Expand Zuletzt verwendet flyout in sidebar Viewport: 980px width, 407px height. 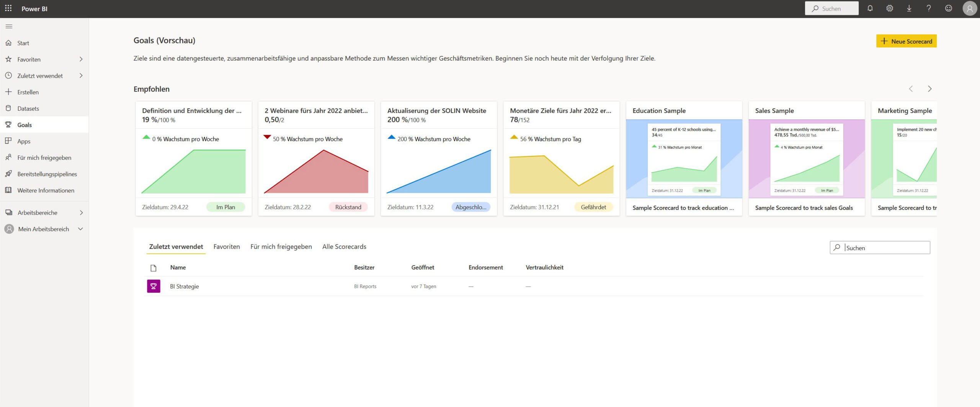tap(81, 76)
